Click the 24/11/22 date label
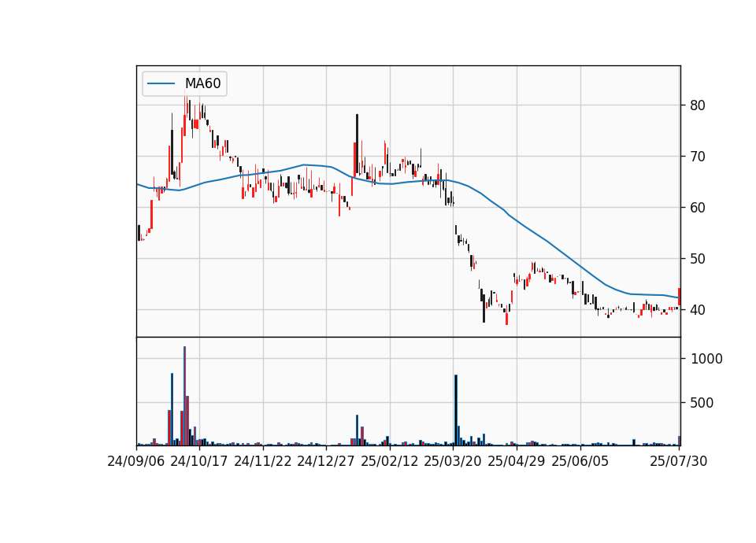 tap(263, 461)
